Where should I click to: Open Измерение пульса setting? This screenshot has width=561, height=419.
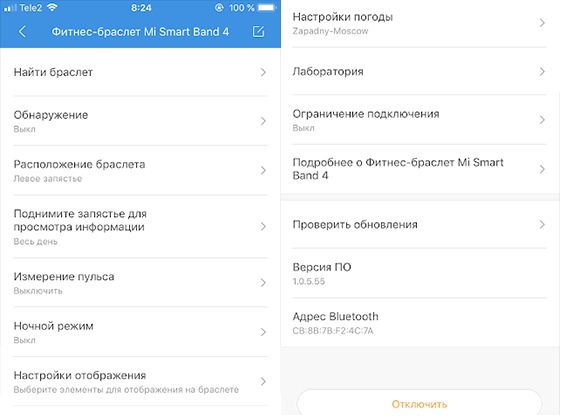[x=141, y=283]
